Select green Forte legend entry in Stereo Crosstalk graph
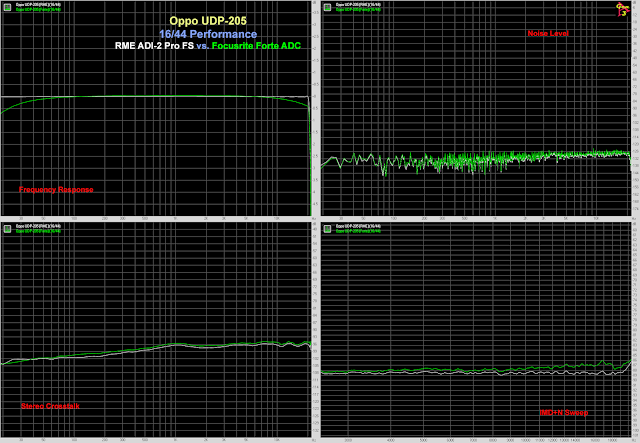The image size is (640, 443). point(38,231)
